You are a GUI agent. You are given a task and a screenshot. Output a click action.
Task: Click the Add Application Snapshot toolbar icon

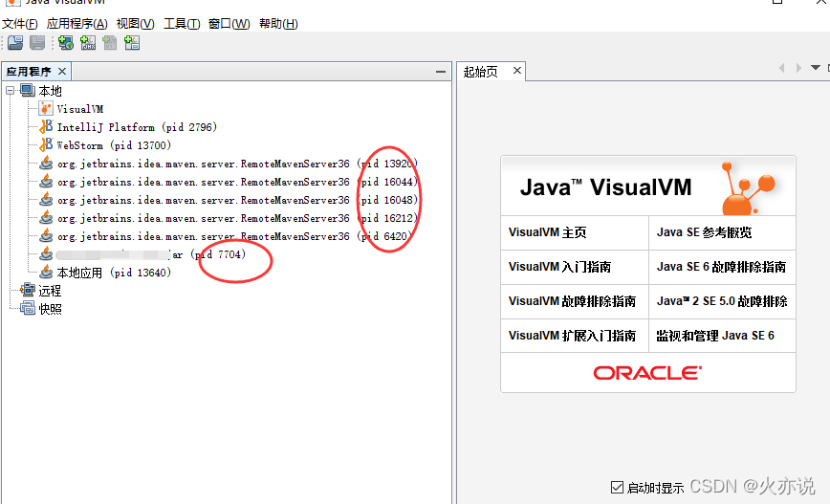pos(132,43)
